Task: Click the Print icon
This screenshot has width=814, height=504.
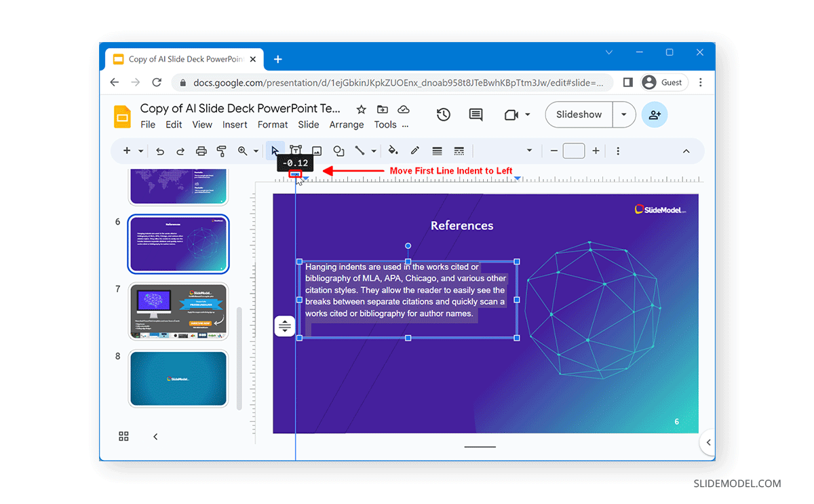Action: click(201, 151)
